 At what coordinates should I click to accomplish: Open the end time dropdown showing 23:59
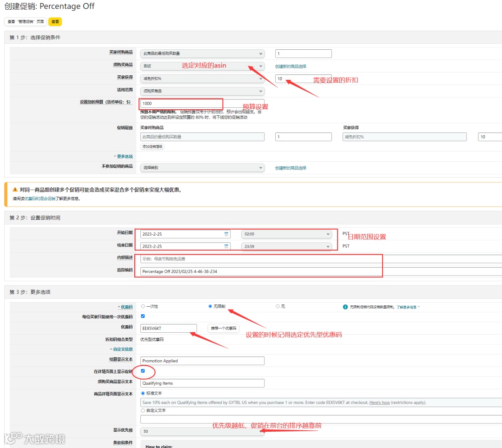tap(286, 246)
